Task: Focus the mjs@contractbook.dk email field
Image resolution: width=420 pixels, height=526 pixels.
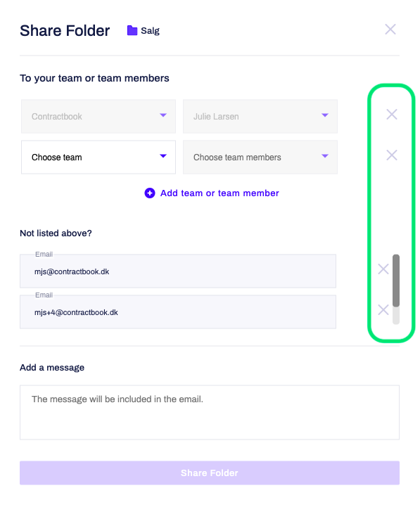Action: pos(178,271)
